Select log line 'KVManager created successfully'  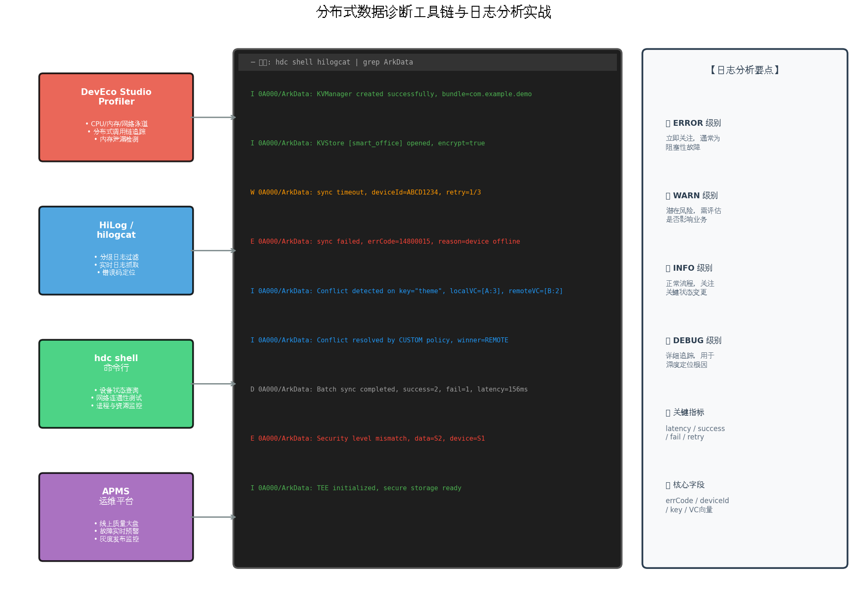(x=391, y=94)
